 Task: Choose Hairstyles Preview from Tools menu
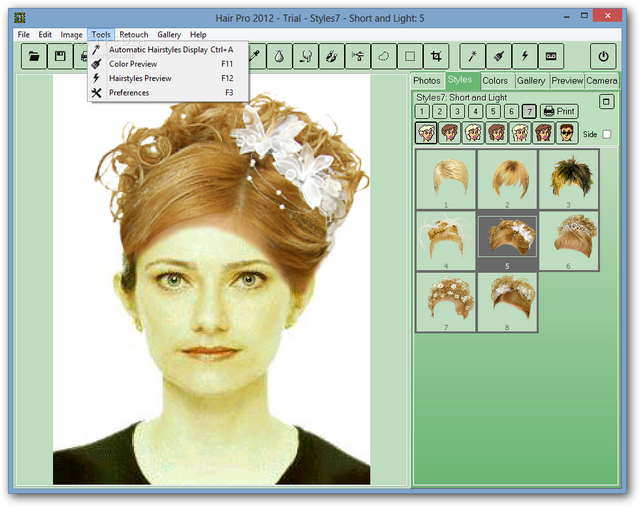(x=142, y=78)
